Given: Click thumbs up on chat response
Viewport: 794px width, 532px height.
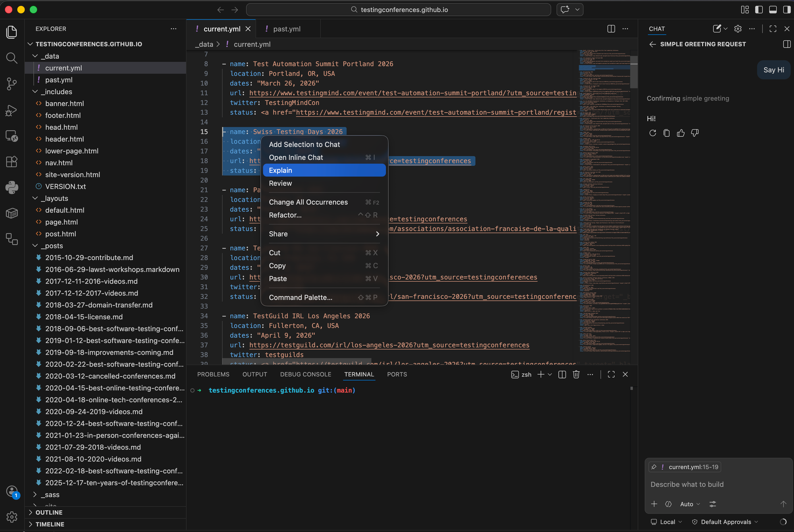Looking at the screenshot, I should (680, 133).
